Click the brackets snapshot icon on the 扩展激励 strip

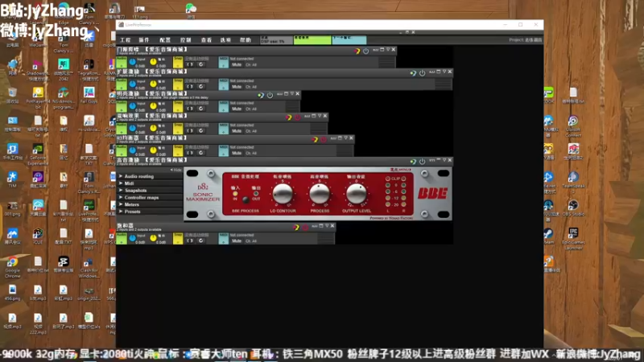tap(190, 87)
